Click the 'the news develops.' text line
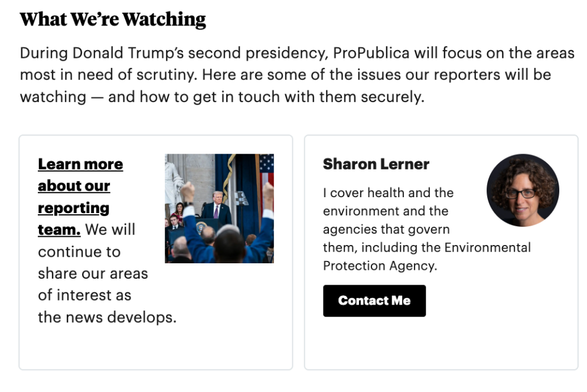Screen dimensions: 587x392 107,317
